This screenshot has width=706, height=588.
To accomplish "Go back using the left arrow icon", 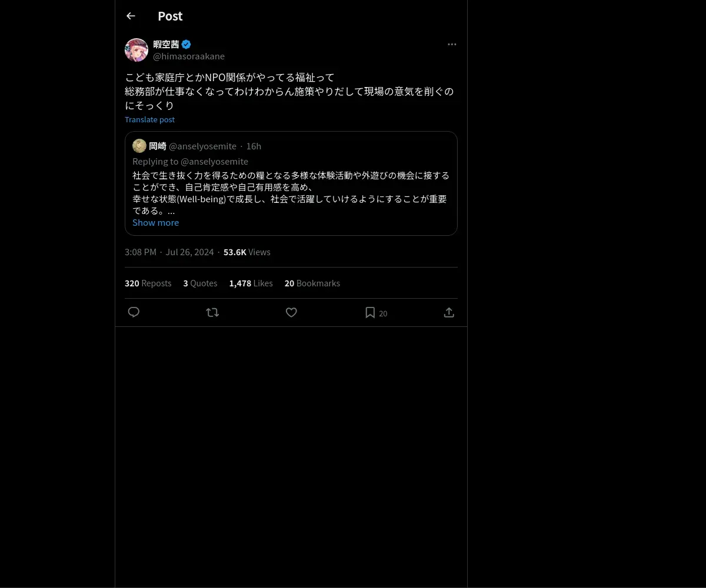I will 131,16.
